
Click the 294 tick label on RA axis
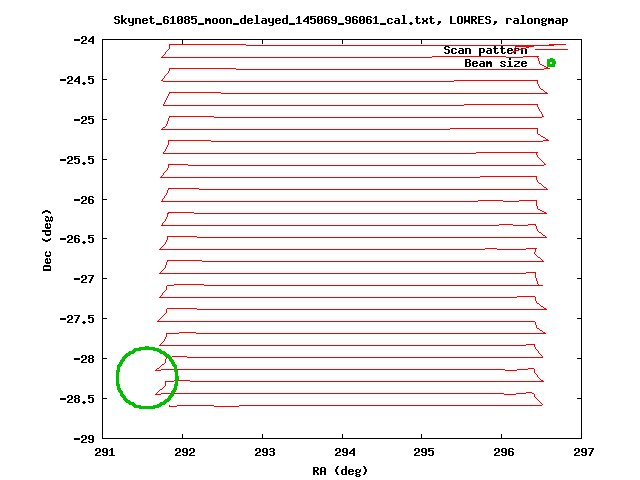pos(343,452)
